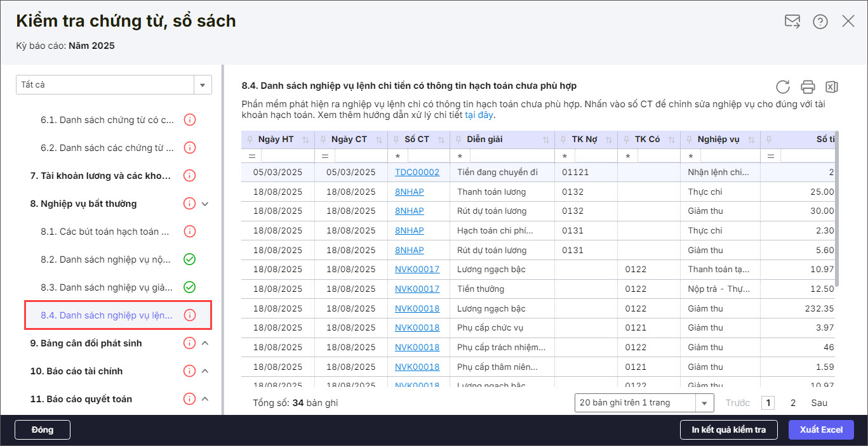Expand section 9 Bảng cân đối phát sinh
This screenshot has height=446, width=868.
click(205, 343)
